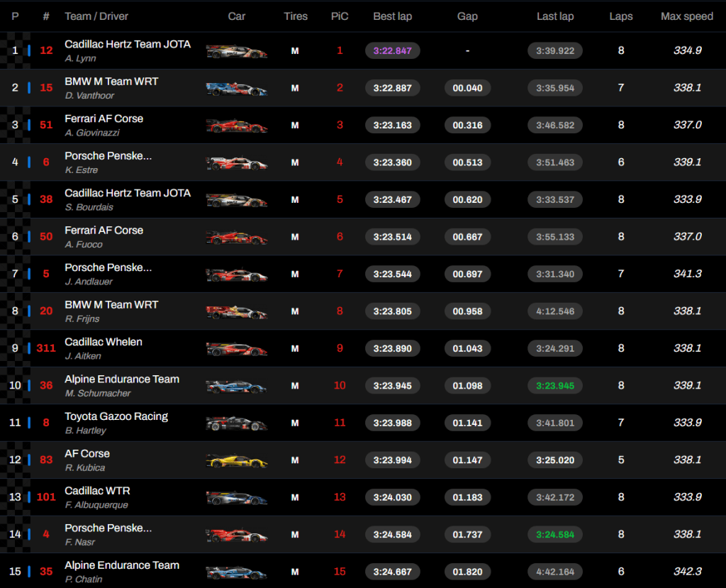Sort by the Max speed column header
726x588 pixels.
point(686,16)
